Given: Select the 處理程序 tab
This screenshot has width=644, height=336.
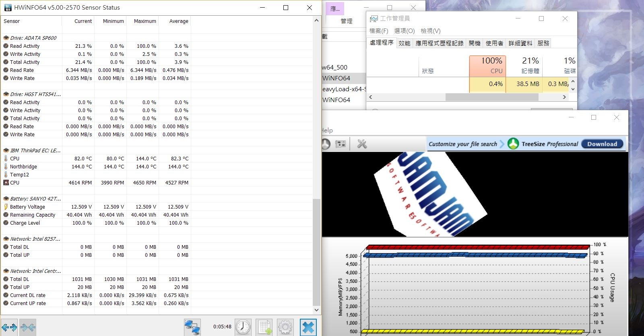Looking at the screenshot, I should pyautogui.click(x=382, y=43).
